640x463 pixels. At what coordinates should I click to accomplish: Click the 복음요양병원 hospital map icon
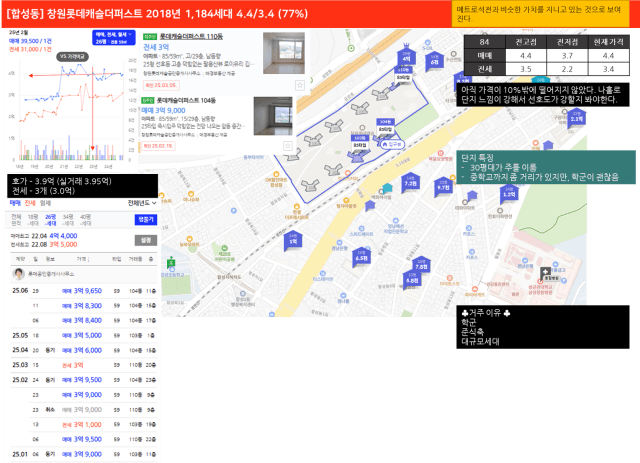(x=440, y=153)
